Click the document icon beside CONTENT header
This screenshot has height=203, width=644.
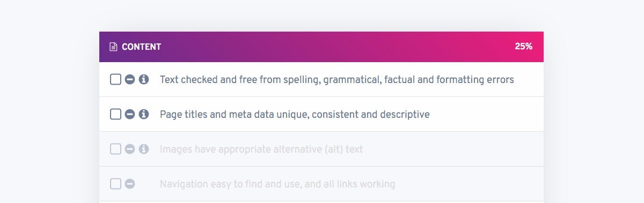tap(113, 47)
